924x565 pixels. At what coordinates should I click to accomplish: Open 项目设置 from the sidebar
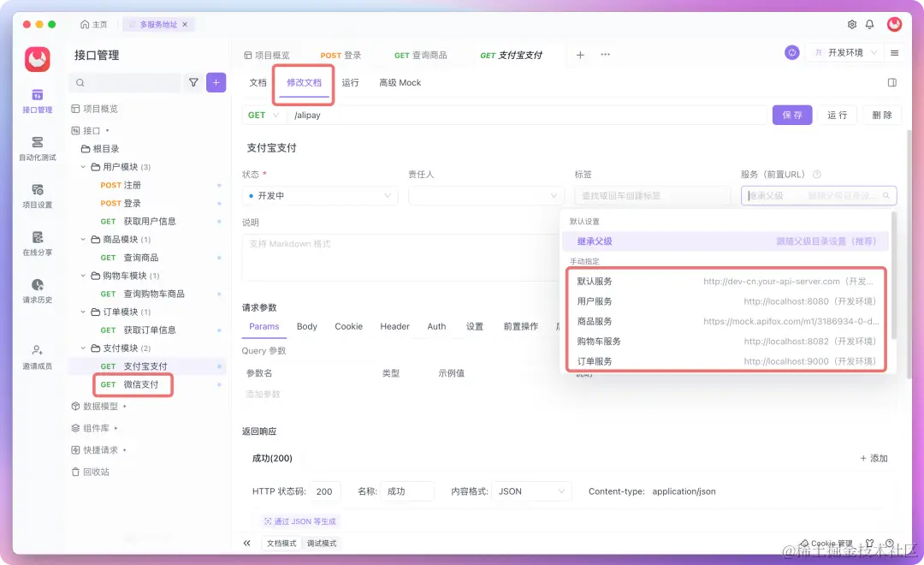click(38, 197)
